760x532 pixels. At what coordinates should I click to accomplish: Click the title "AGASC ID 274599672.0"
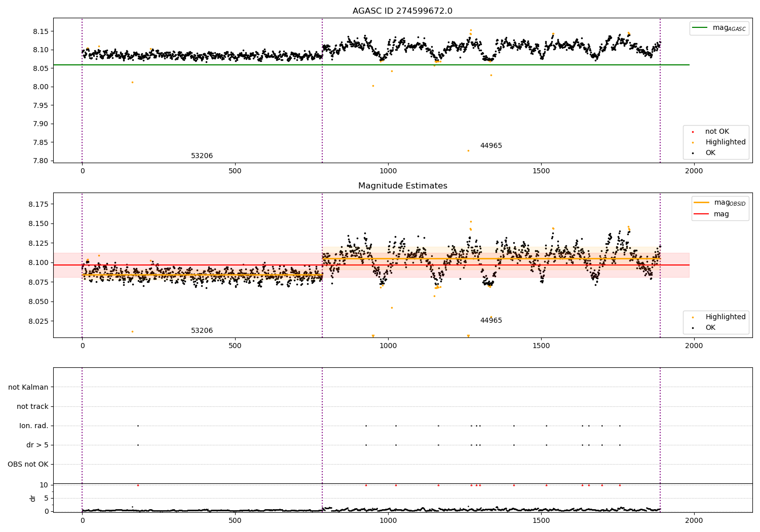[x=402, y=11]
